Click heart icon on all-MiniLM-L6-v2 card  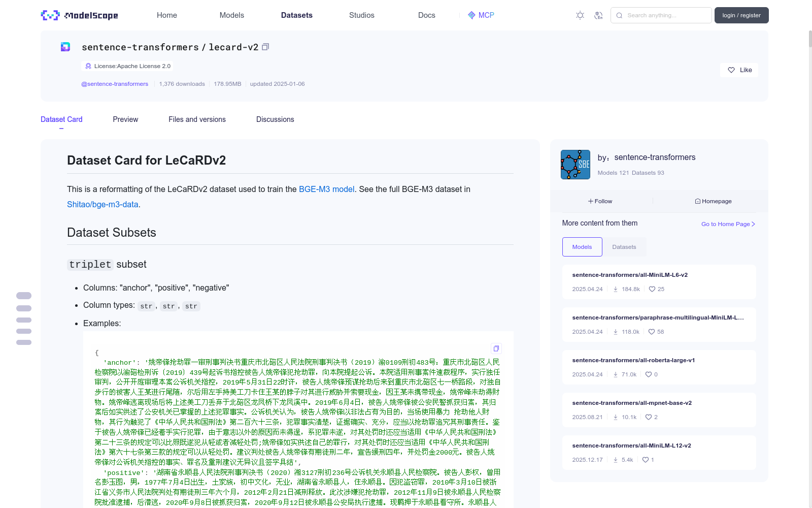click(652, 289)
